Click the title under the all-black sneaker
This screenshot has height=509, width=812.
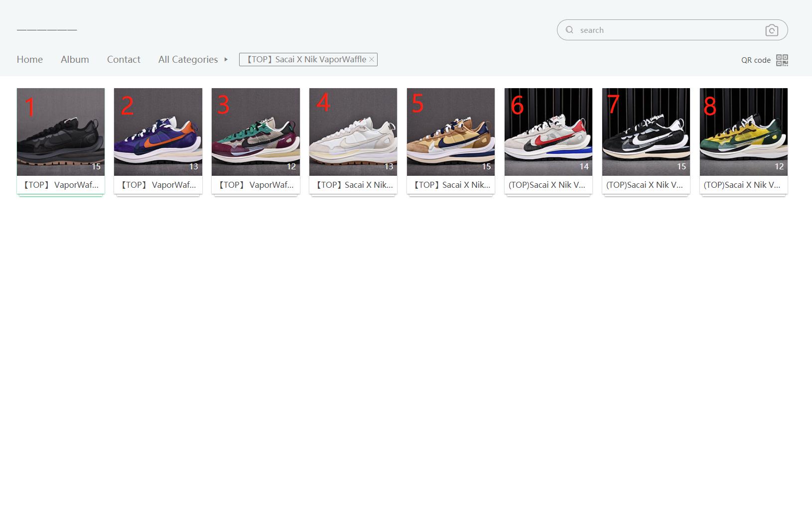(x=61, y=185)
